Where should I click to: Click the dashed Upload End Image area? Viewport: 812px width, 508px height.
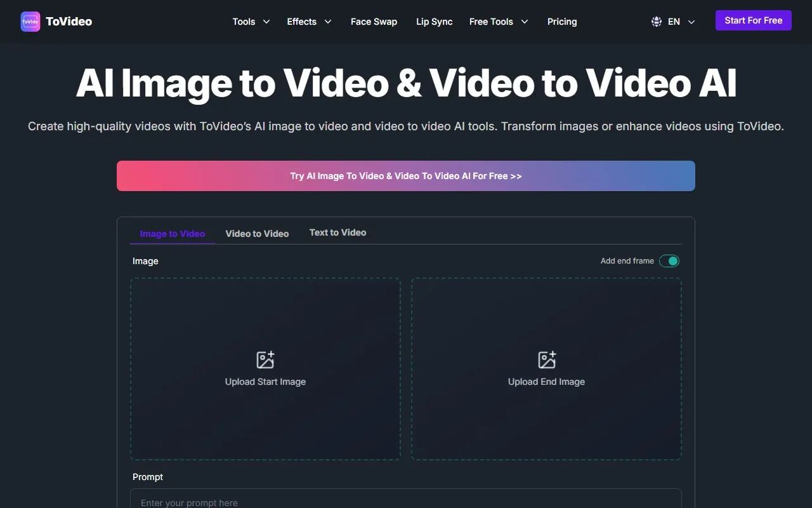click(546, 369)
